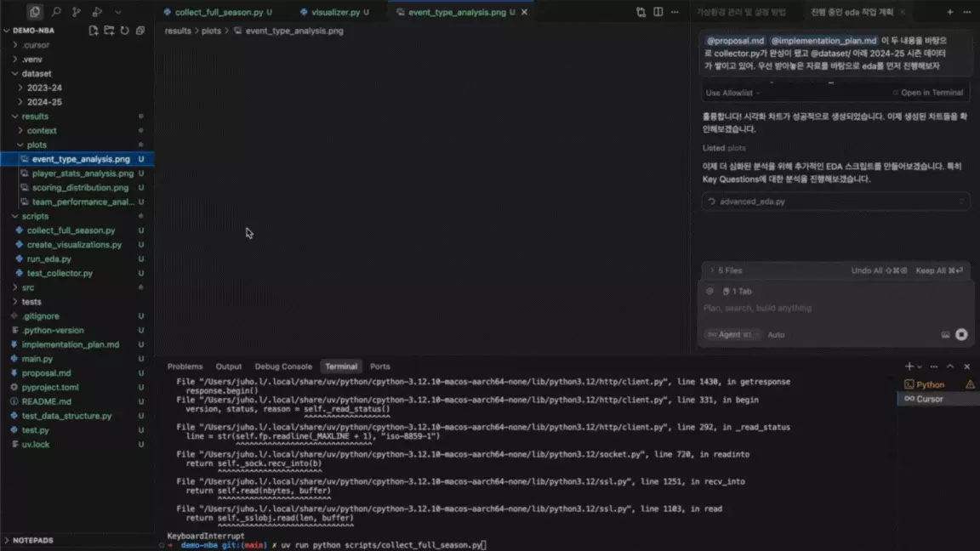Screen dimensions: 980x551
Task: Open the Auto model selector
Action: click(x=776, y=335)
